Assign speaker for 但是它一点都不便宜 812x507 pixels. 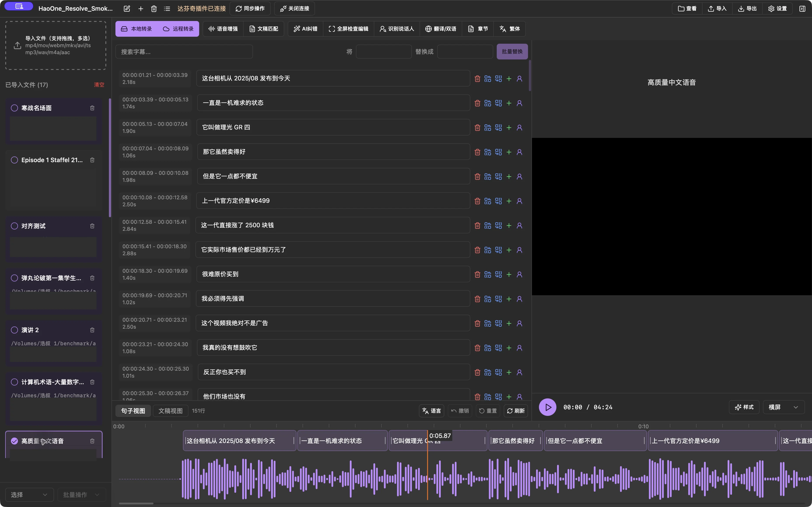coord(519,176)
